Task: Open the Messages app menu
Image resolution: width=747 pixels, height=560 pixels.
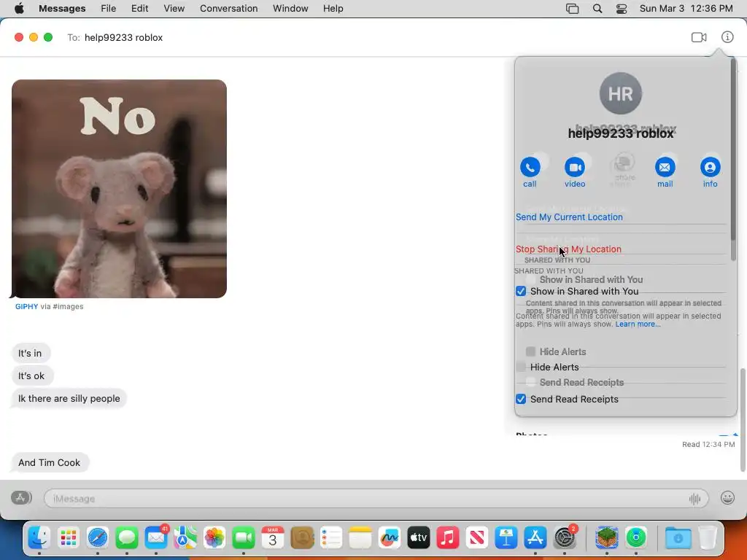Action: click(x=62, y=9)
